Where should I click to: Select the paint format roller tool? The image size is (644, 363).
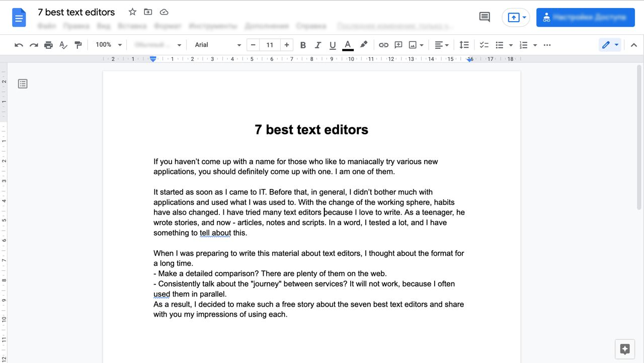tap(78, 45)
